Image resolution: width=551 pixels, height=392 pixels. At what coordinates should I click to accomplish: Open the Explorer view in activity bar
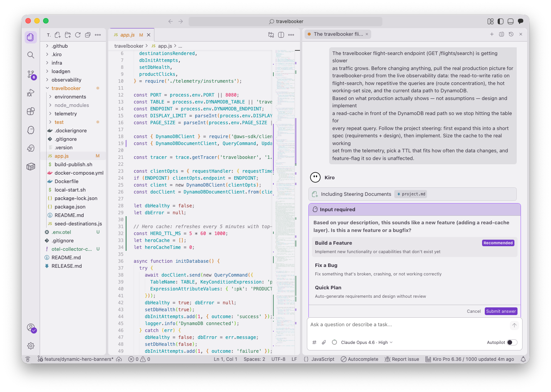[31, 37]
